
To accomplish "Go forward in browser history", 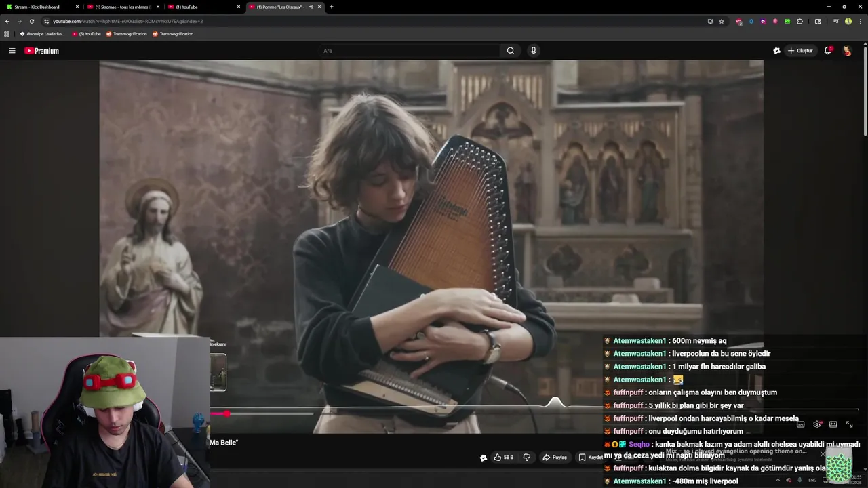I will tap(20, 21).
